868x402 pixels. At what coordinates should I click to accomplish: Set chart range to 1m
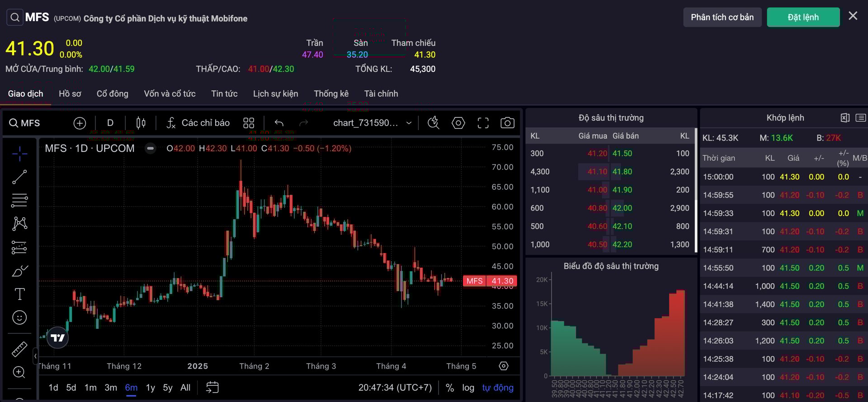(x=90, y=388)
